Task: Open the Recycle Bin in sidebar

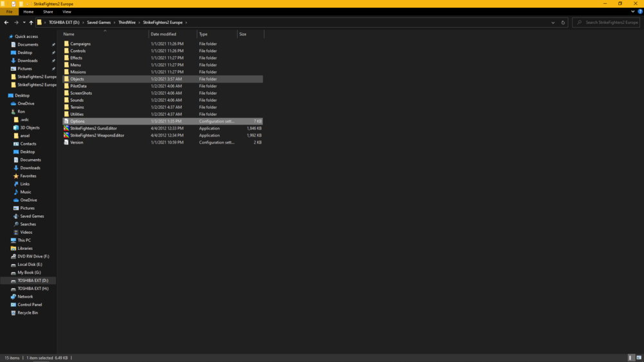Action: [x=28, y=312]
